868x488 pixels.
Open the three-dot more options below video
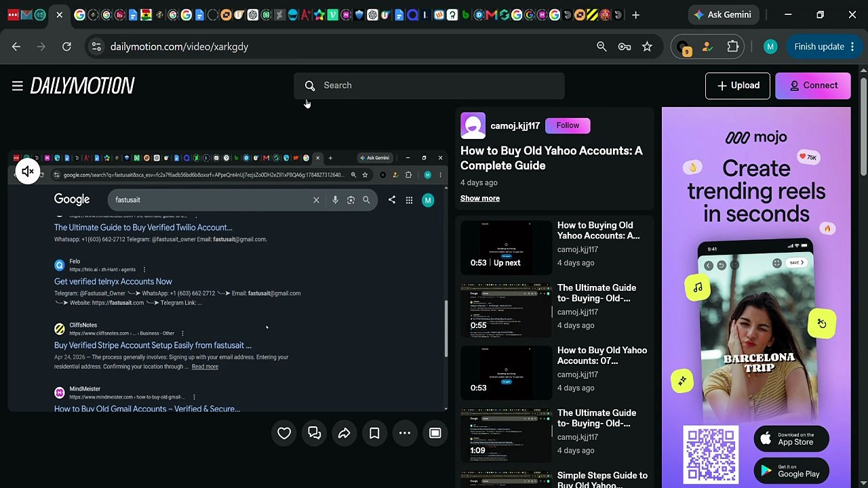coord(405,433)
